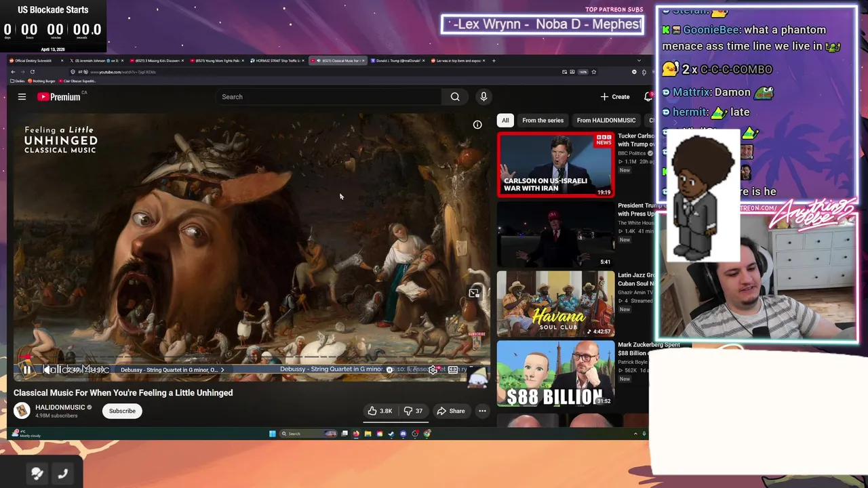Image resolution: width=868 pixels, height=488 pixels.
Task: Mute the video volume
Action: coord(47,370)
